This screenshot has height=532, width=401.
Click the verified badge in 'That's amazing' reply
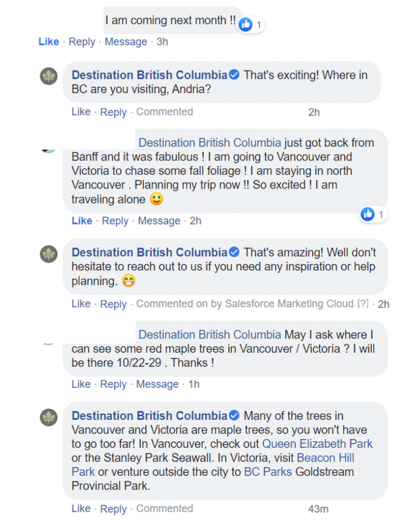pyautogui.click(x=234, y=252)
